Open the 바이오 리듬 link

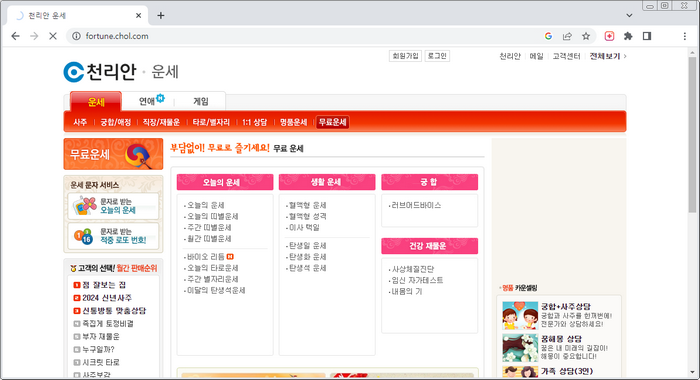click(x=205, y=257)
